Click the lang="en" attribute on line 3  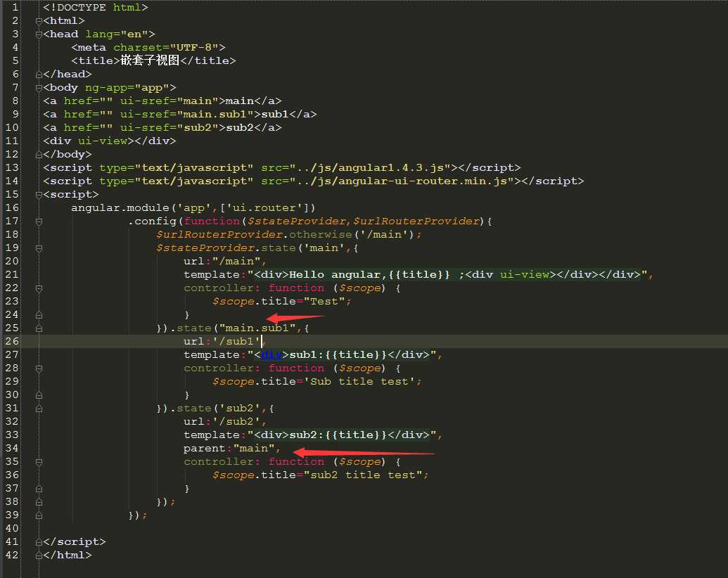coord(117,34)
